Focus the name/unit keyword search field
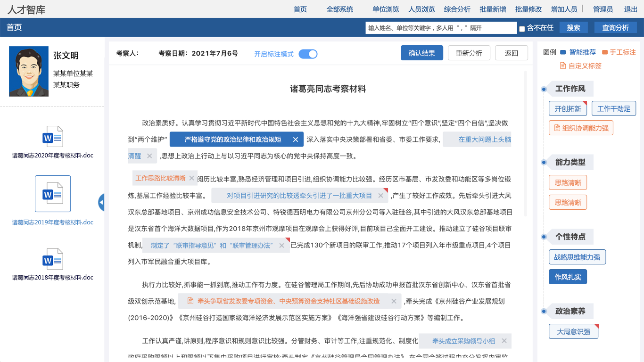 pos(441,28)
